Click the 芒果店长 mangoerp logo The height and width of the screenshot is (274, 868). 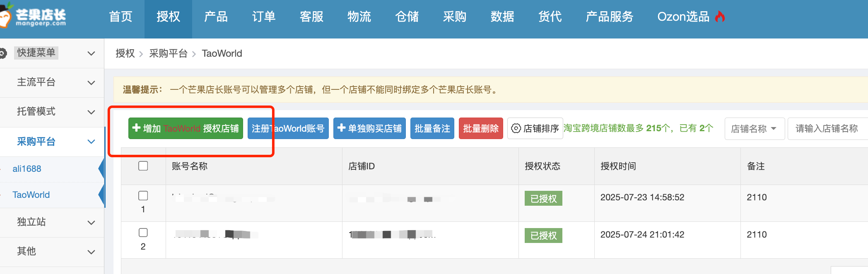[x=33, y=17]
